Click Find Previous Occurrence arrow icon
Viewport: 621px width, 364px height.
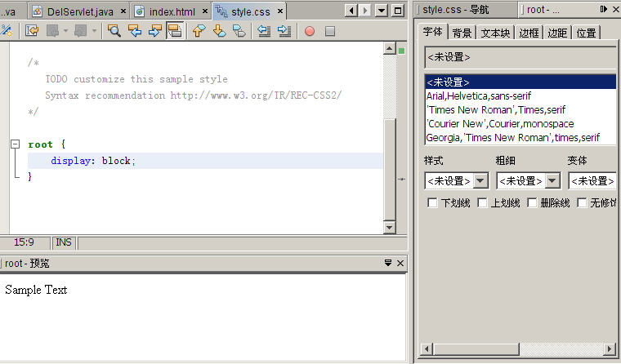[135, 31]
